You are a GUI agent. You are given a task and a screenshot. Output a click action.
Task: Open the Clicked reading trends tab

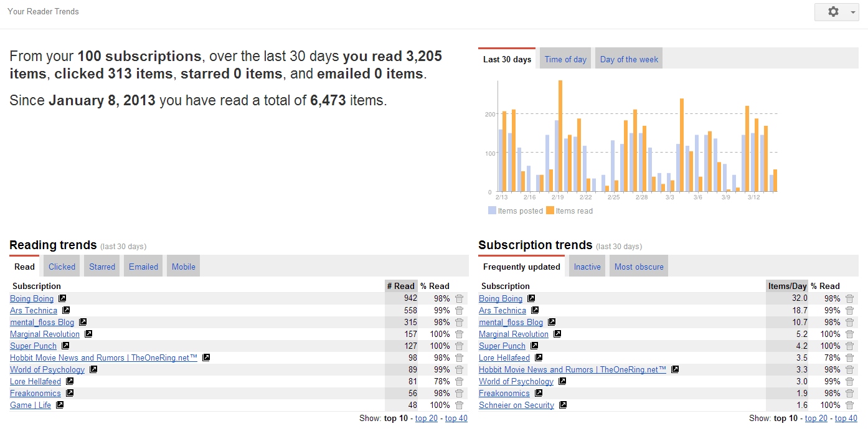point(62,267)
